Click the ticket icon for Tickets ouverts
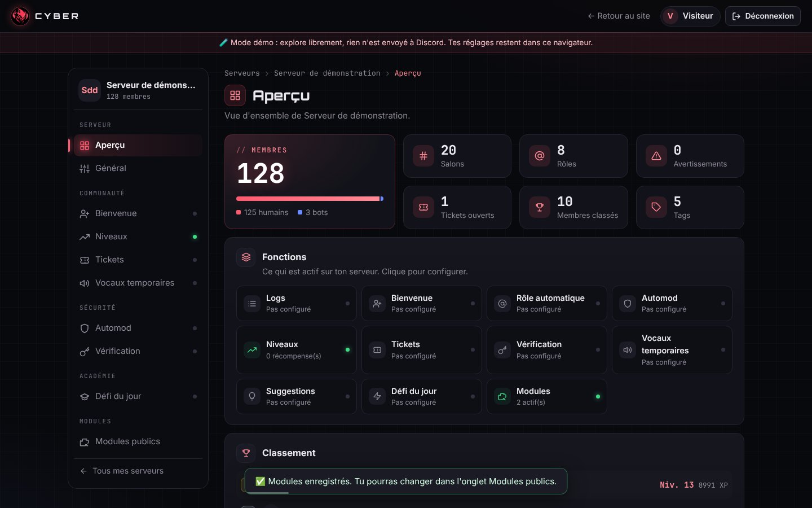812x508 pixels. tap(423, 207)
